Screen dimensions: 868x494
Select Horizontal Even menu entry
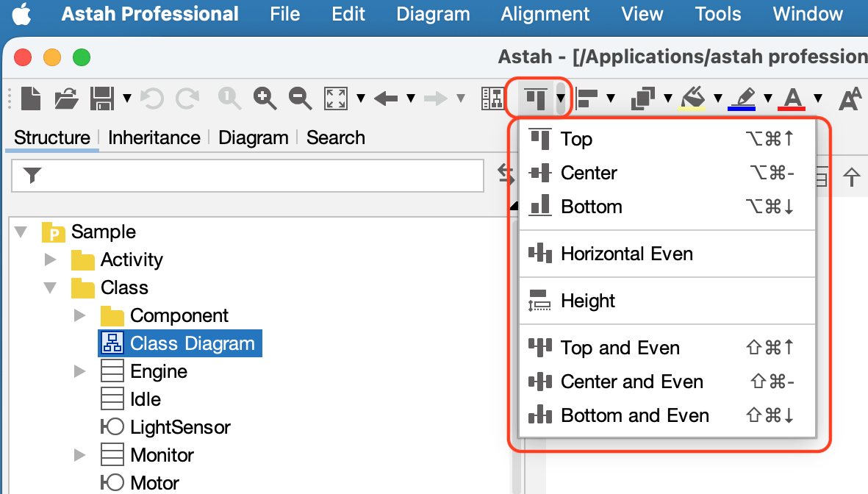pyautogui.click(x=667, y=254)
